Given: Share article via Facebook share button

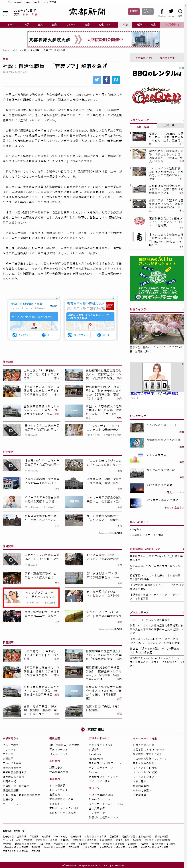Looking at the screenshot, I should tap(106, 79).
